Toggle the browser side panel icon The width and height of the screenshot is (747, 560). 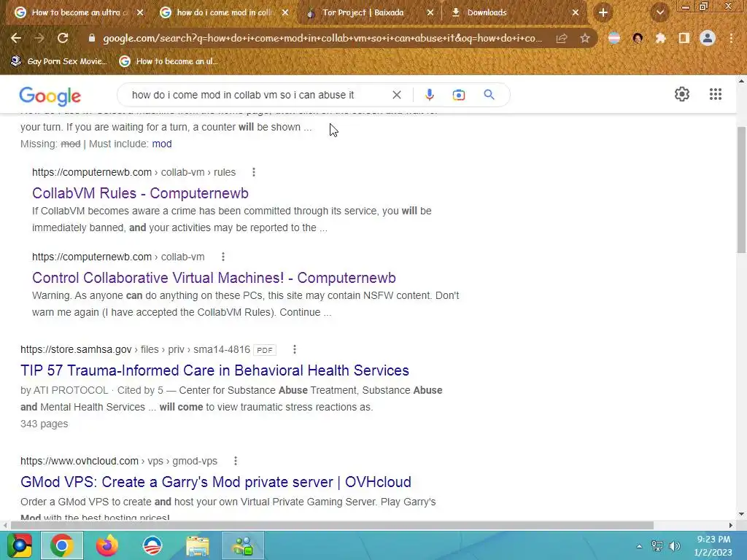tap(684, 38)
